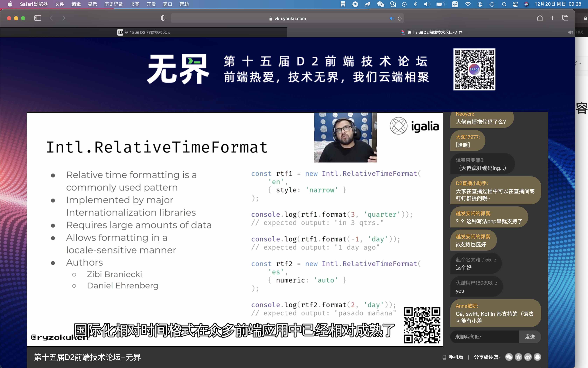The width and height of the screenshot is (588, 368).
Task: Click the chat input 来聊两句吧~
Action: click(485, 337)
